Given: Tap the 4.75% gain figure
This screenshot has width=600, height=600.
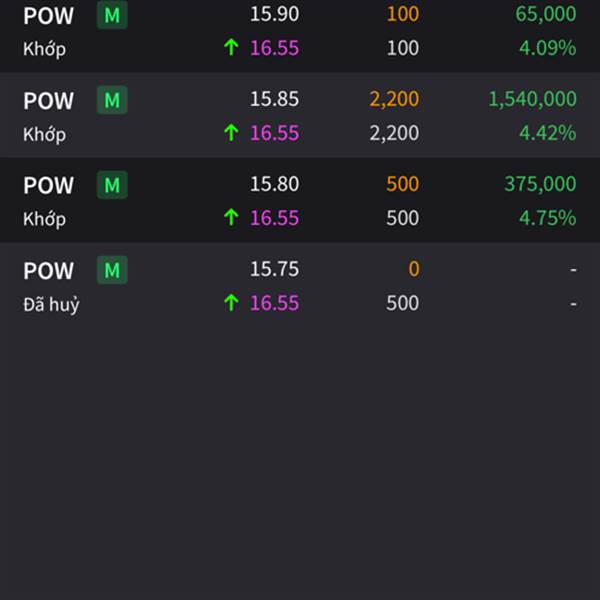Looking at the screenshot, I should pyautogui.click(x=547, y=218).
